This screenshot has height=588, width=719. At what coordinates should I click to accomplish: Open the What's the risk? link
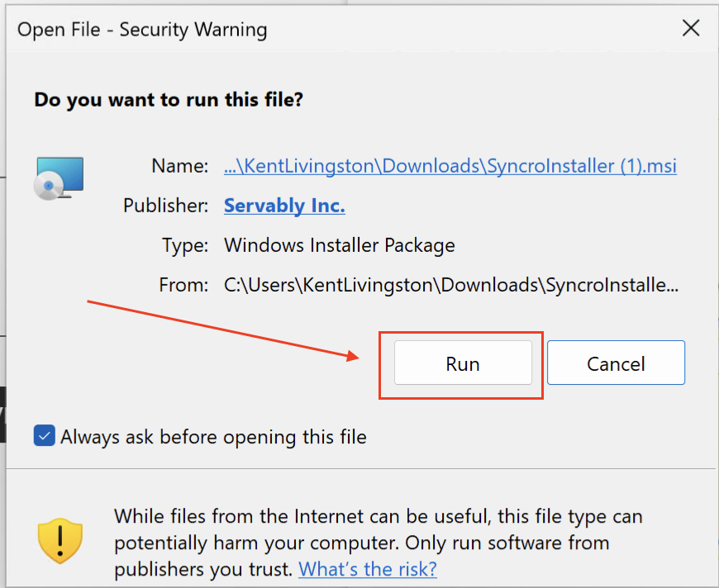[368, 569]
